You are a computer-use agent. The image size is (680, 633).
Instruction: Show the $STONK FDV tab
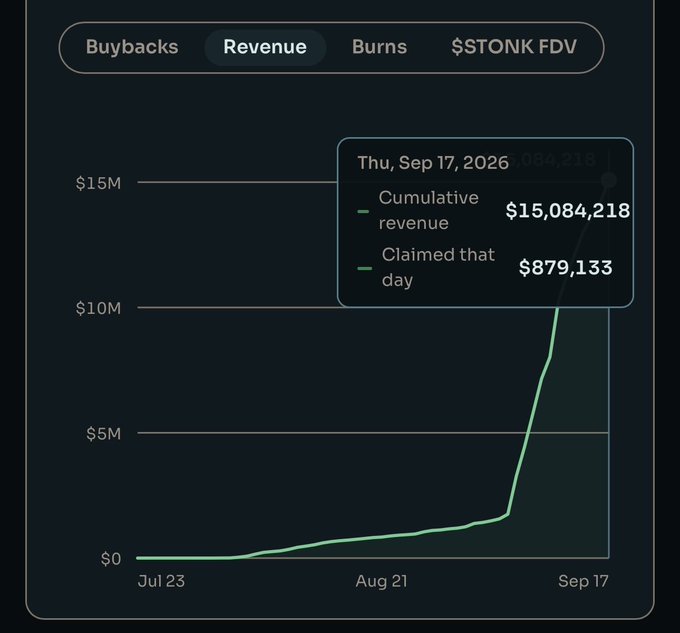(x=514, y=47)
